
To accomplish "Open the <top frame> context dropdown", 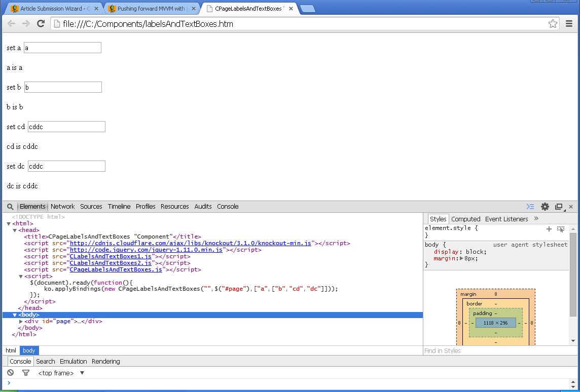I will [61, 373].
